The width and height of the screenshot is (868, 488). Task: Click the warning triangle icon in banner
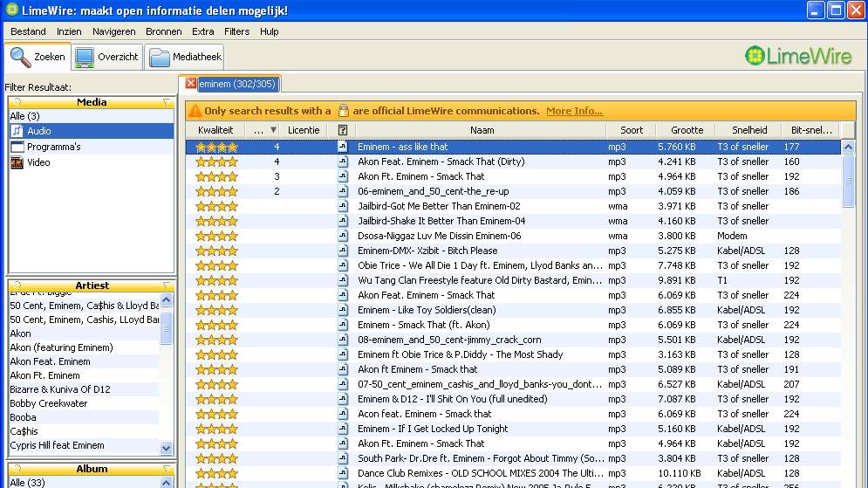pyautogui.click(x=195, y=111)
